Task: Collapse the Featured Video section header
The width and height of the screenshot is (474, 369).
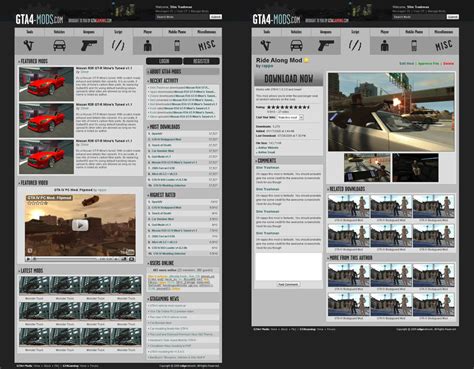Action: point(33,183)
